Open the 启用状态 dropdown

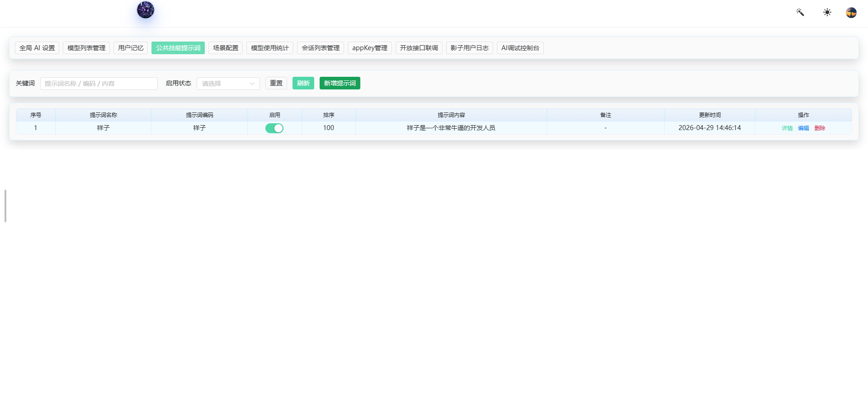click(x=228, y=84)
